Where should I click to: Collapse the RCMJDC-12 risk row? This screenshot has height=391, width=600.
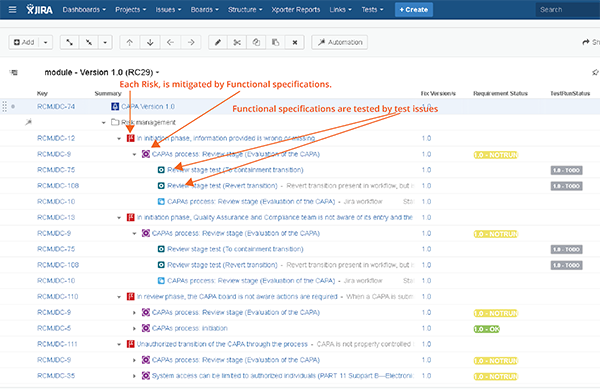(119, 138)
